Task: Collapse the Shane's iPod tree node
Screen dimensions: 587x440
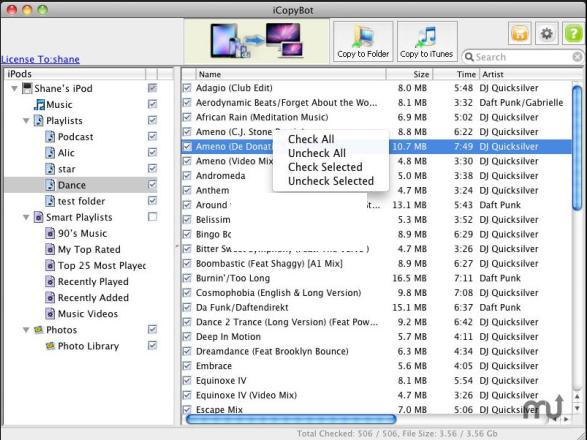Action: (x=15, y=89)
